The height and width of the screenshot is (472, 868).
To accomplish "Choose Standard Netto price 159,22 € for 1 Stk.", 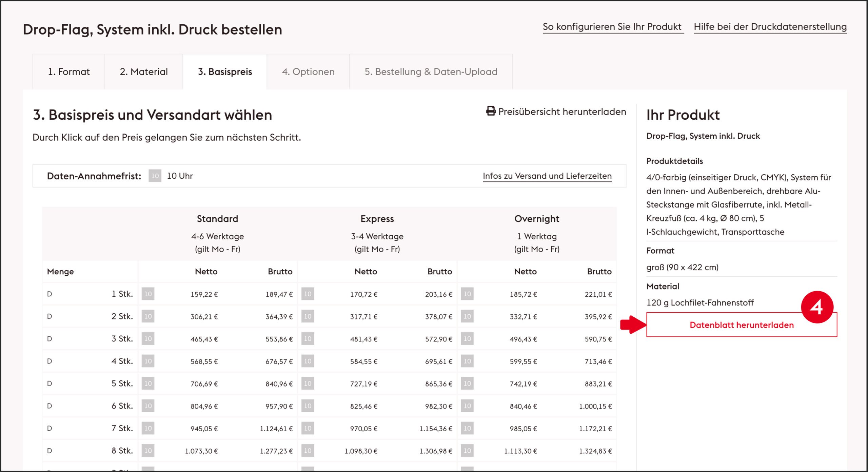I will coord(204,294).
